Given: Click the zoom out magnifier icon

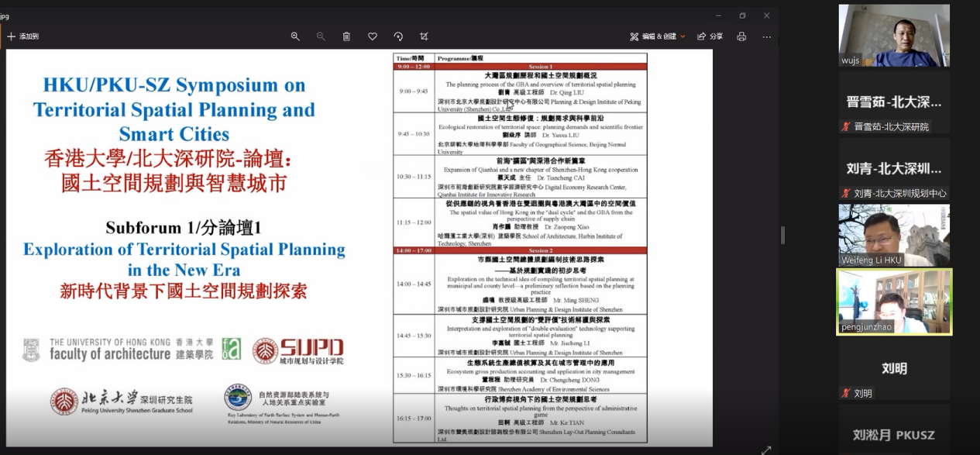Looking at the screenshot, I should (321, 36).
